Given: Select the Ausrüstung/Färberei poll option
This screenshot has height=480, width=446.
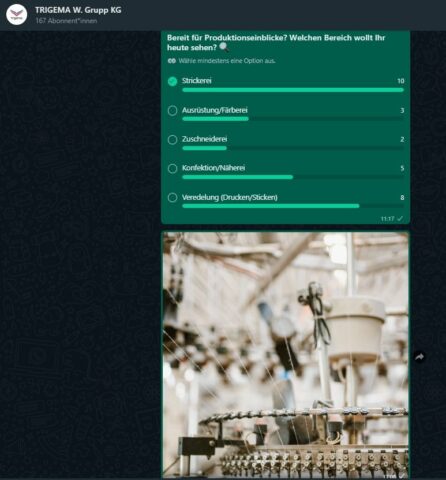Looking at the screenshot, I should (x=172, y=111).
